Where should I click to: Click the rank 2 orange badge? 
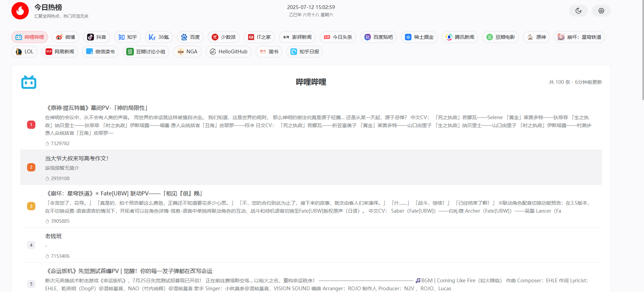pyautogui.click(x=31, y=167)
